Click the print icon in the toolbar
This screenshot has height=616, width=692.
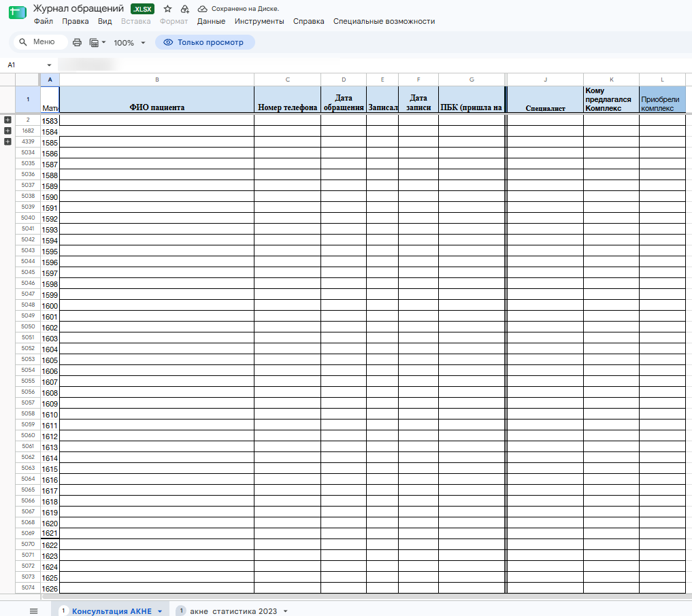point(78,42)
